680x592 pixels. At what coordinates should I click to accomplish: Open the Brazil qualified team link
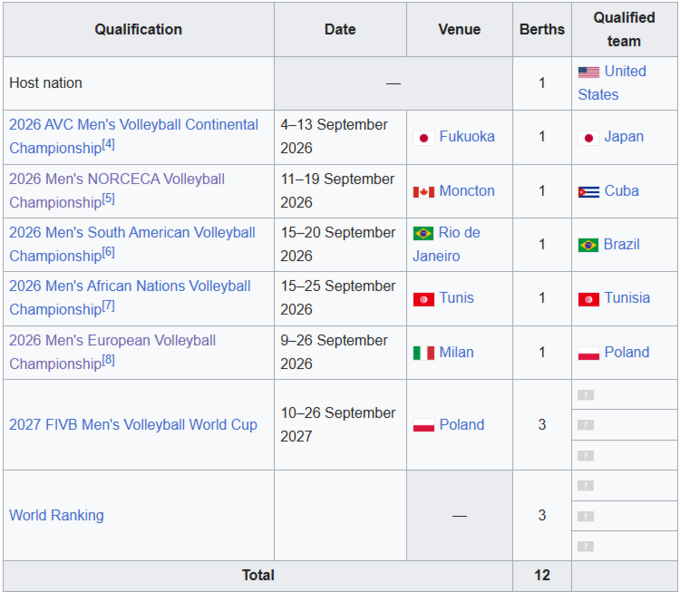click(621, 244)
